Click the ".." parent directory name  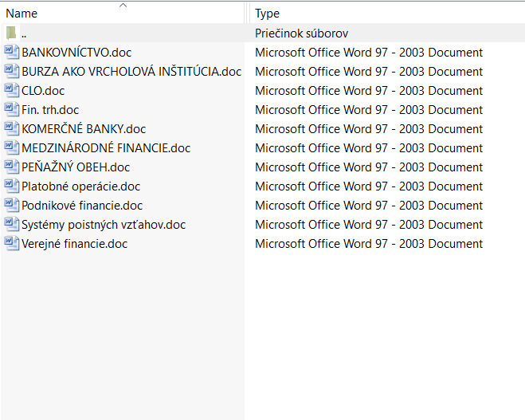(25, 33)
